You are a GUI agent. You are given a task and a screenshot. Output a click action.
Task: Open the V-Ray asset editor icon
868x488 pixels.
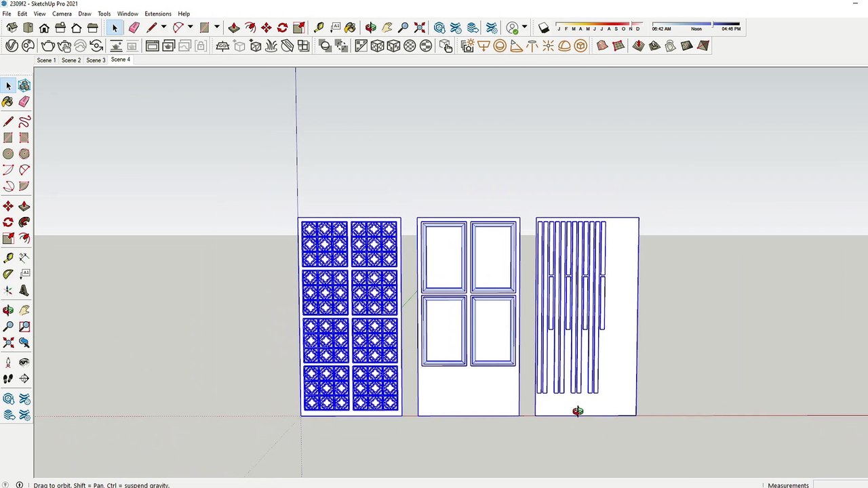12,45
